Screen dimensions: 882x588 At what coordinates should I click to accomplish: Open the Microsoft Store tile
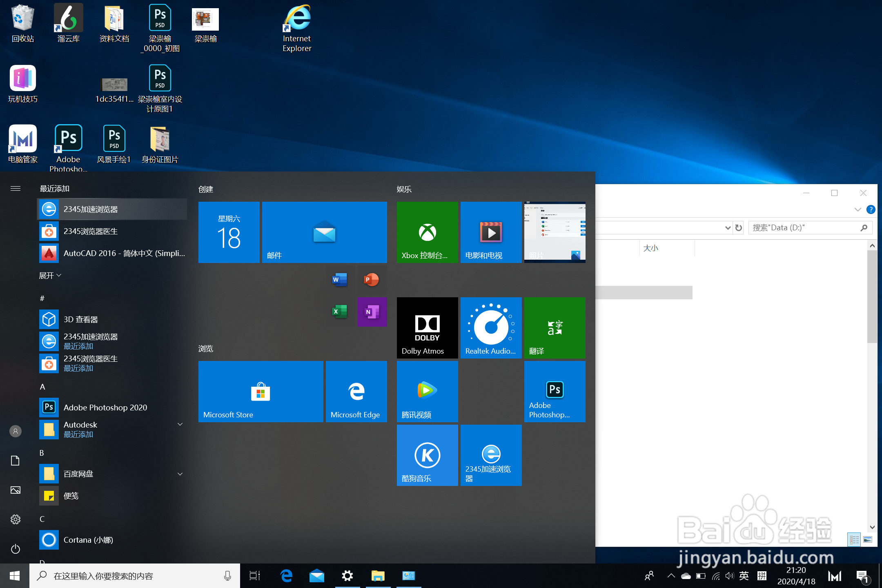pyautogui.click(x=261, y=391)
